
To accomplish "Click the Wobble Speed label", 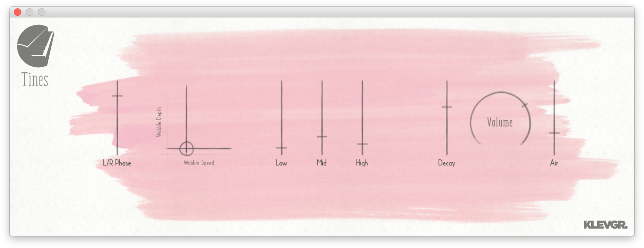I will point(199,163).
